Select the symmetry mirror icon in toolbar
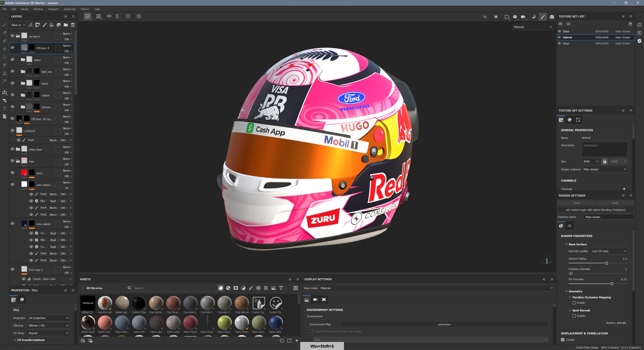The height and width of the screenshot is (350, 644). pos(109,16)
